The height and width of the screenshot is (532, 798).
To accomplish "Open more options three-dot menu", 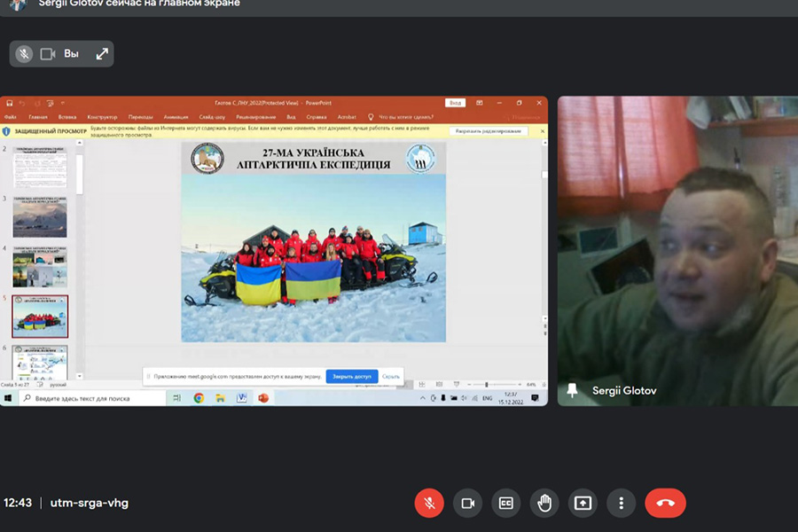I will [x=621, y=503].
